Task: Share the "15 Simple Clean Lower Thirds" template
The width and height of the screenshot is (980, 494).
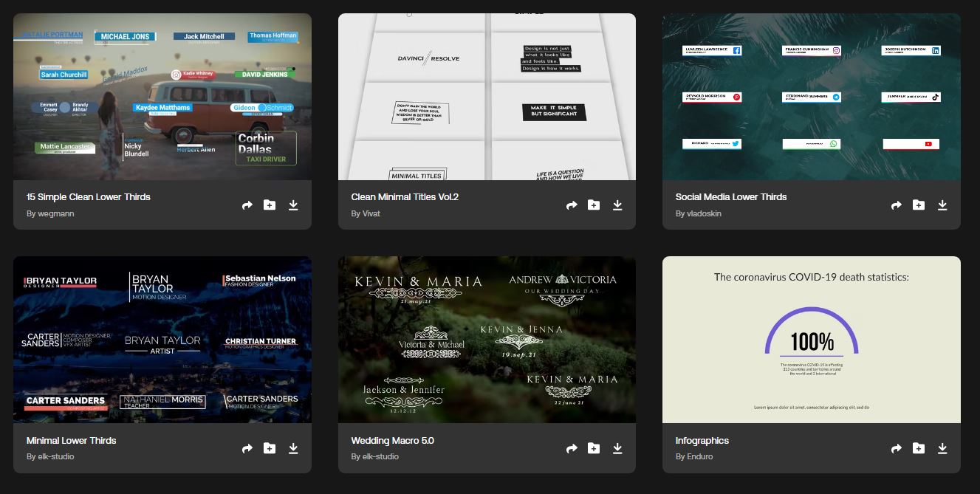Action: [247, 205]
